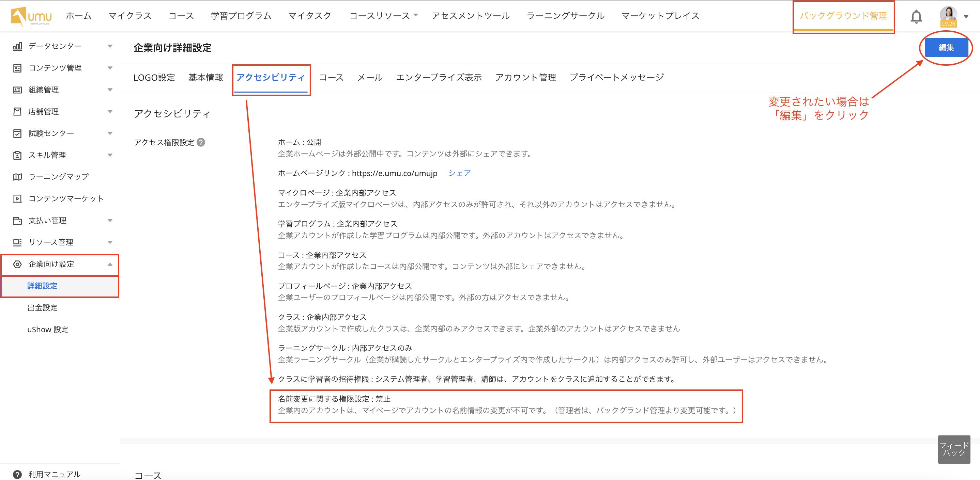The image size is (980, 480).
Task: Click the データセンター chart icon
Action: (x=17, y=46)
